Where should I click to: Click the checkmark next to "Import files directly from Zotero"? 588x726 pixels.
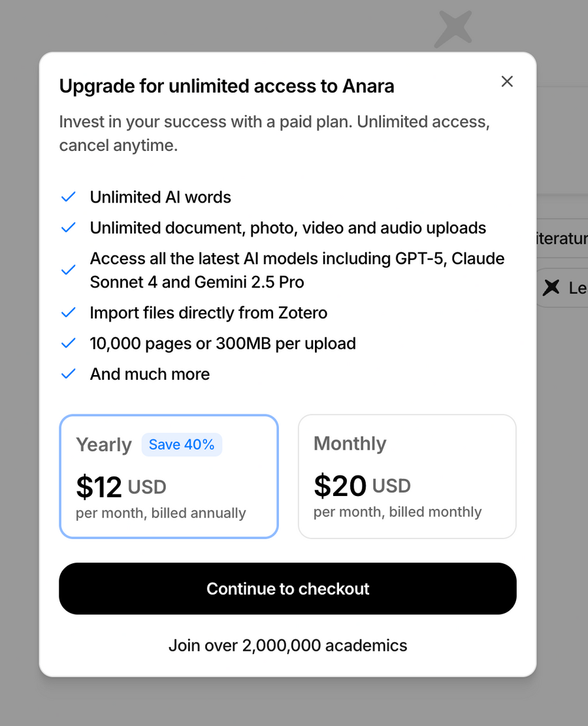(x=68, y=312)
